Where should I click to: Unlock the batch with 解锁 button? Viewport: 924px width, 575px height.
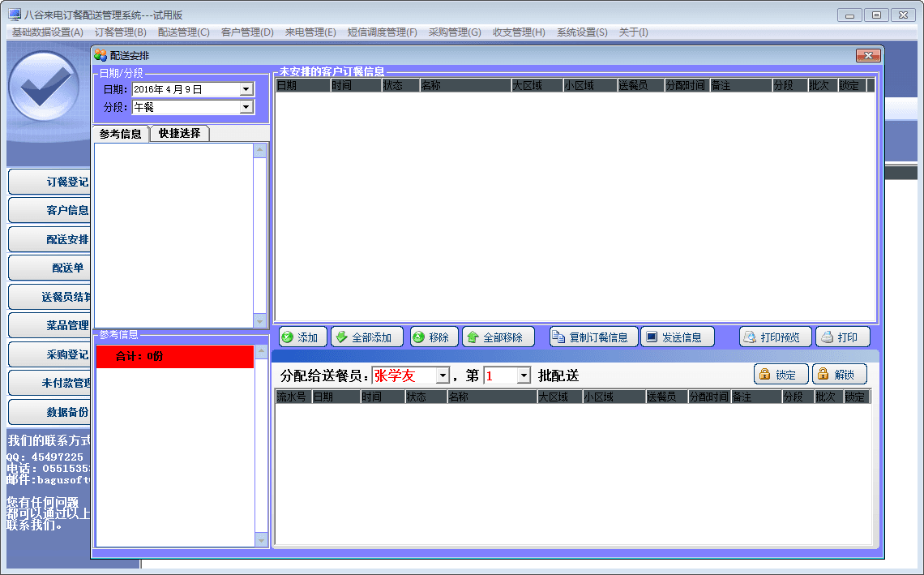[x=839, y=375]
